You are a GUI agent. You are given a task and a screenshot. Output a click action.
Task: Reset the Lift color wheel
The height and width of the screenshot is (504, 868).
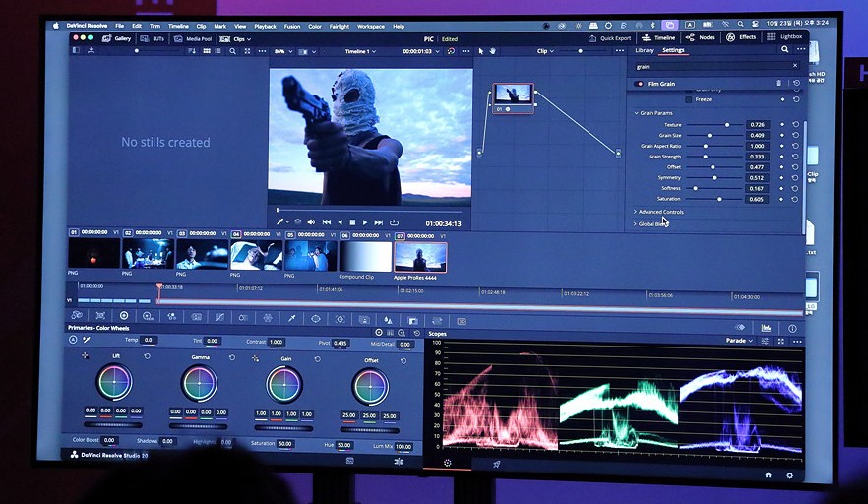(148, 355)
